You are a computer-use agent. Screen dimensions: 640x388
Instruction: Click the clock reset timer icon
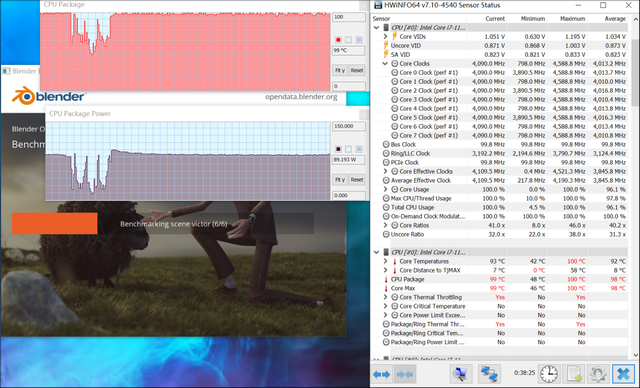point(549,374)
